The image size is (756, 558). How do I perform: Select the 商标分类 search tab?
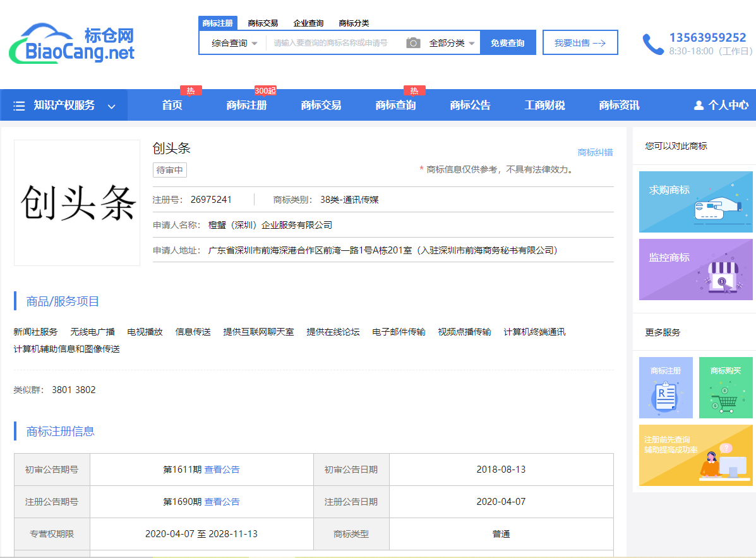354,23
